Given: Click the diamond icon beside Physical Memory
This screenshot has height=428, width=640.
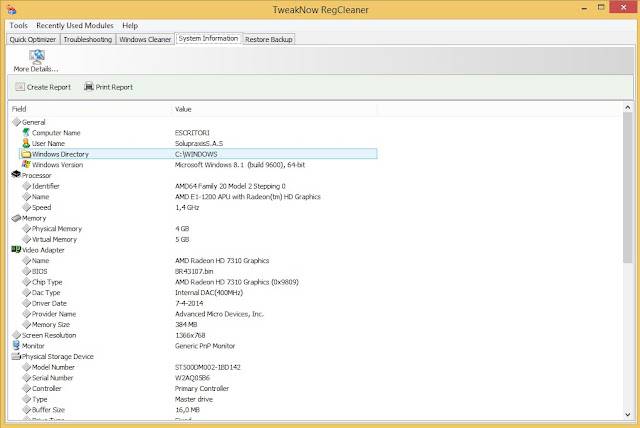Looking at the screenshot, I should pyautogui.click(x=27, y=228).
